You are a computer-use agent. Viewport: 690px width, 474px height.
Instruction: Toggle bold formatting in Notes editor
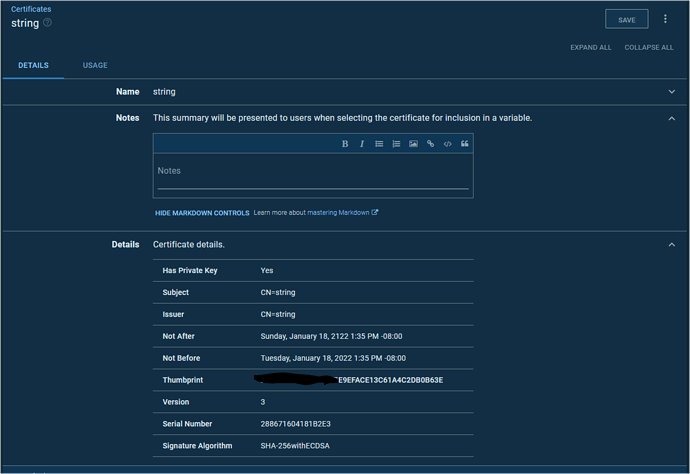click(345, 144)
